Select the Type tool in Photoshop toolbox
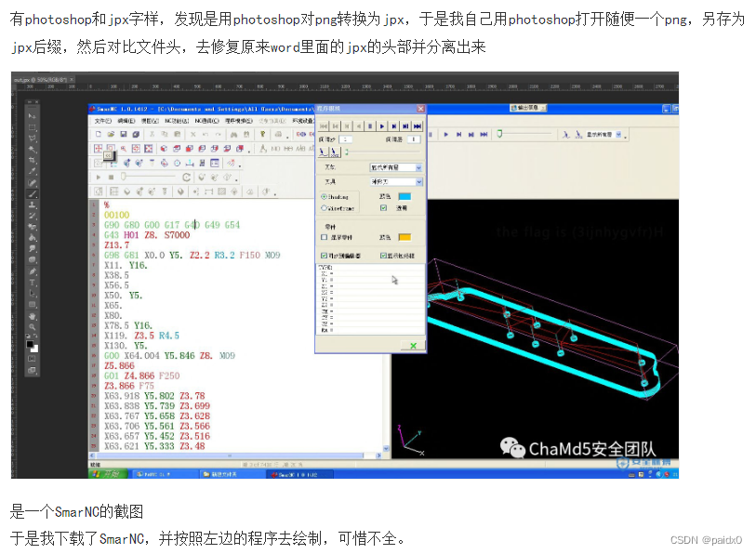 (32, 283)
